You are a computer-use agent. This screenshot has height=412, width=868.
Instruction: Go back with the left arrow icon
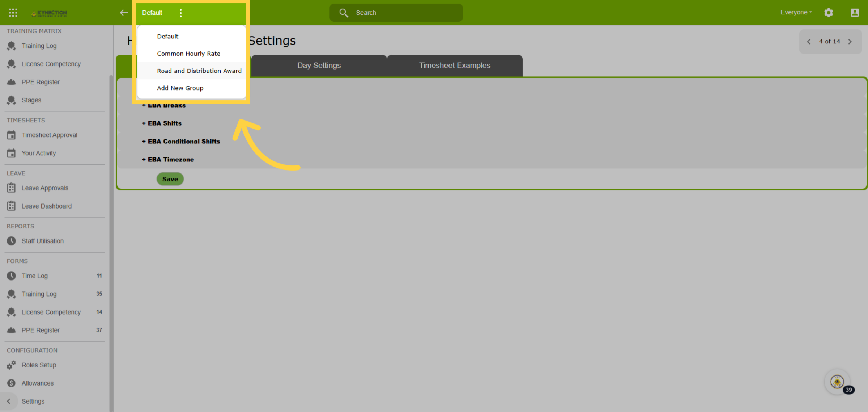pos(124,13)
